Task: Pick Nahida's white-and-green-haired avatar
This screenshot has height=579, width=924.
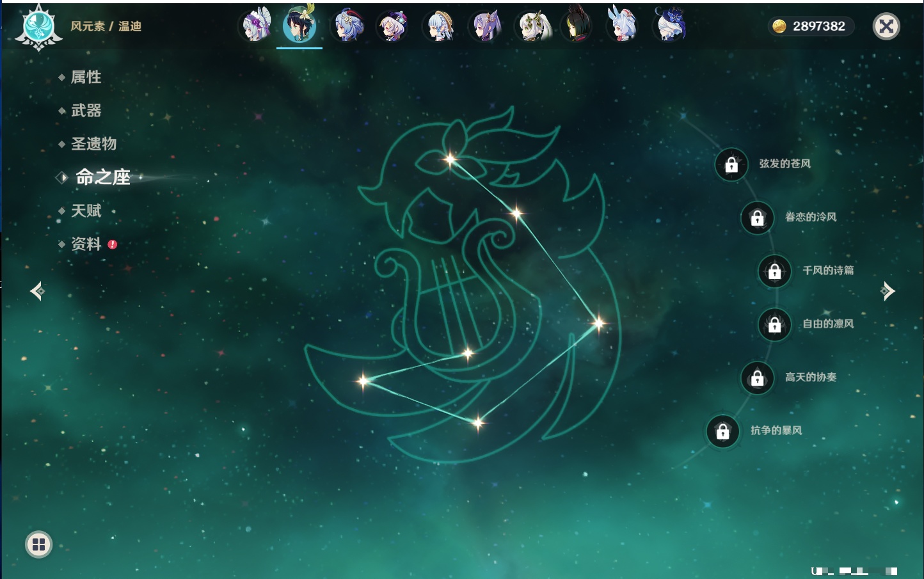Action: coord(532,26)
